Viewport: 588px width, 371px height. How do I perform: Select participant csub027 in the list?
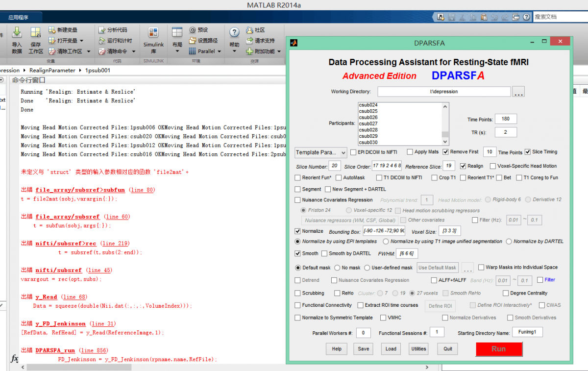click(x=368, y=124)
